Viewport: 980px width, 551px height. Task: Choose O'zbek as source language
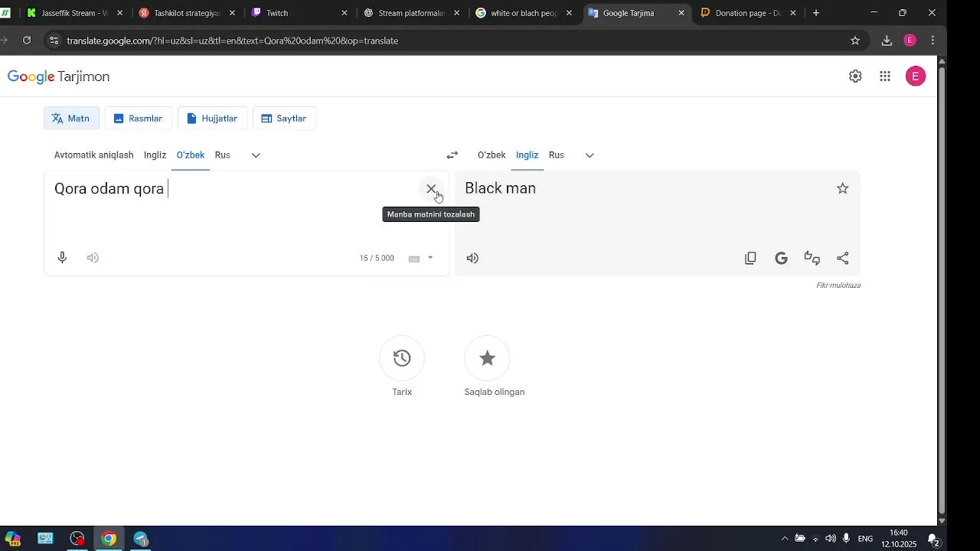coord(191,155)
